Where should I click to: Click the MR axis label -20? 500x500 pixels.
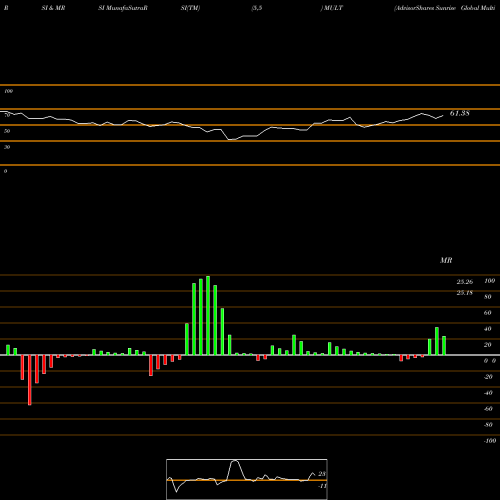click(x=488, y=377)
